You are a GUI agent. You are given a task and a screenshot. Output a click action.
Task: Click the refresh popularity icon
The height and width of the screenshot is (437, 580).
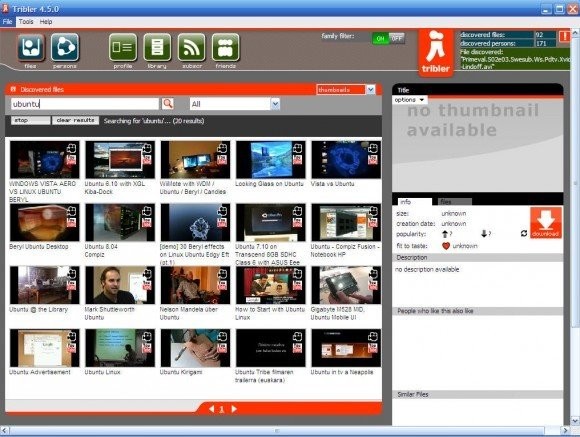click(523, 233)
